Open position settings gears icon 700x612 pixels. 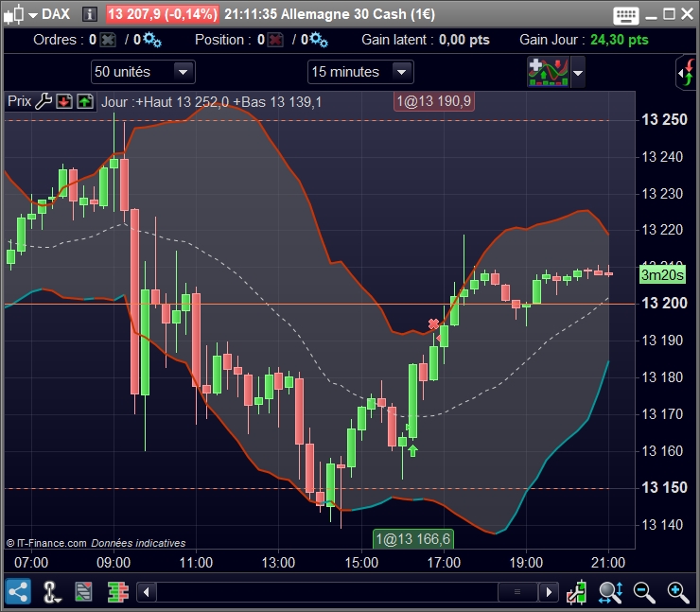coord(319,40)
